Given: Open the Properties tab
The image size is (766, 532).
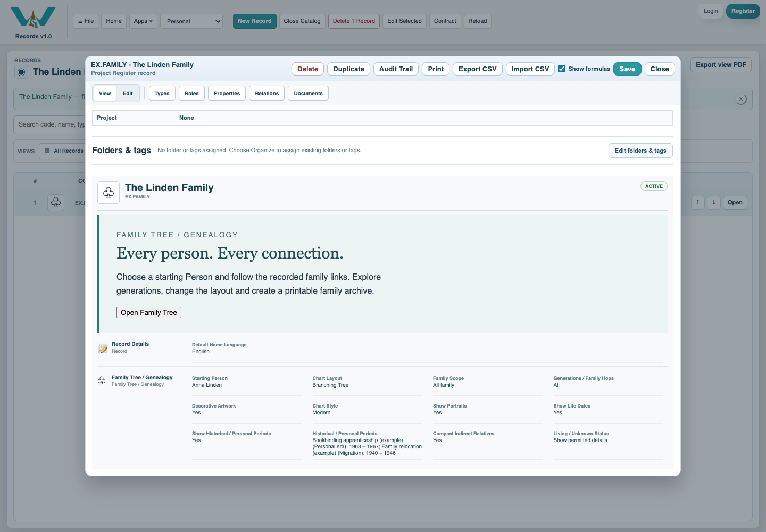Looking at the screenshot, I should pyautogui.click(x=227, y=93).
